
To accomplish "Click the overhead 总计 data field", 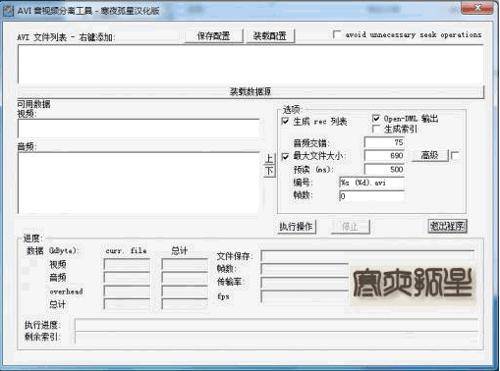I will pos(185,291).
